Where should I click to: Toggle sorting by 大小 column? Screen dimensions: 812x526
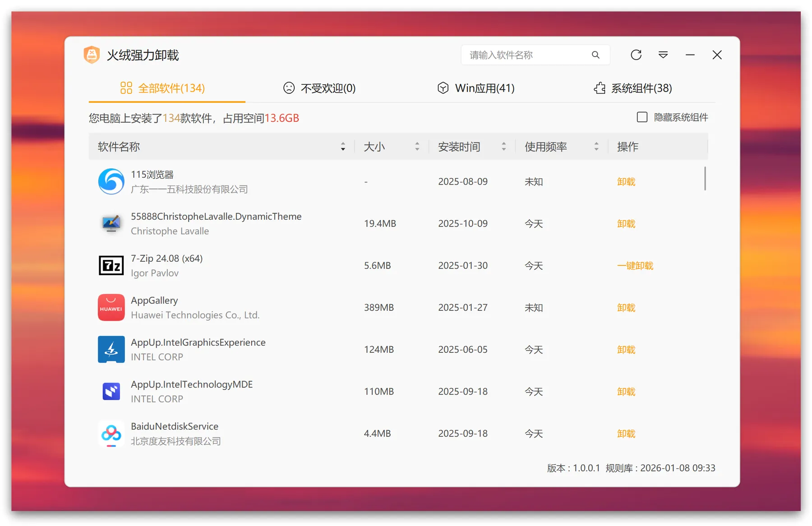(417, 146)
